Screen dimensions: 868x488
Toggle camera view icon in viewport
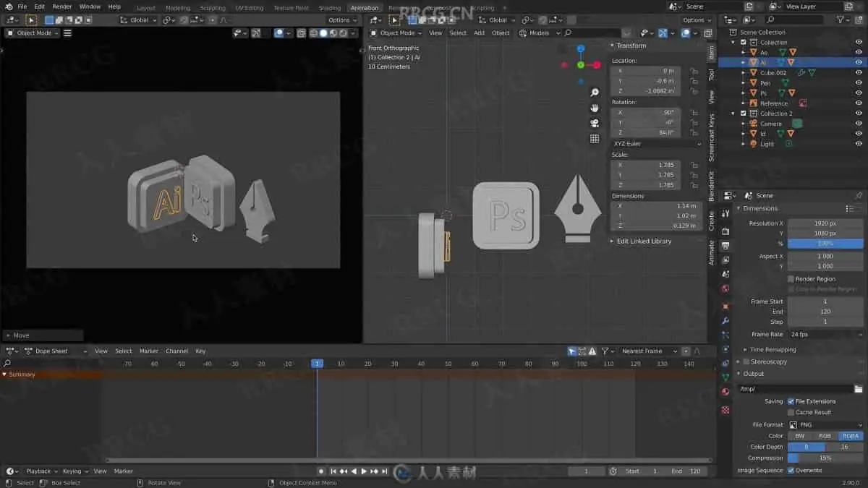point(595,123)
